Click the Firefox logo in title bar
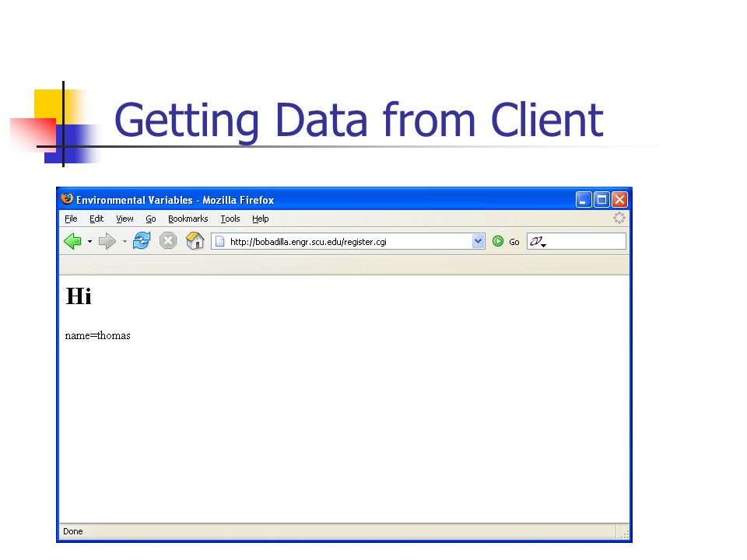Viewport: 747px width, 560px height. pos(67,199)
